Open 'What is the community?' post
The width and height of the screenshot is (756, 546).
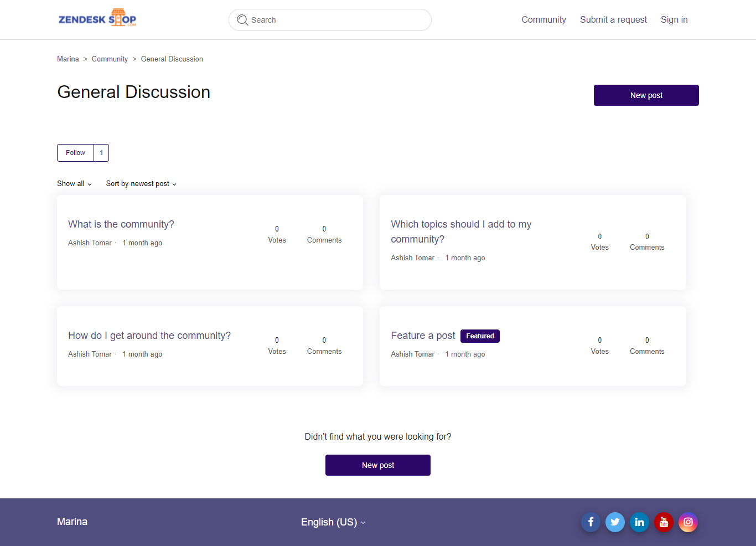(x=121, y=224)
